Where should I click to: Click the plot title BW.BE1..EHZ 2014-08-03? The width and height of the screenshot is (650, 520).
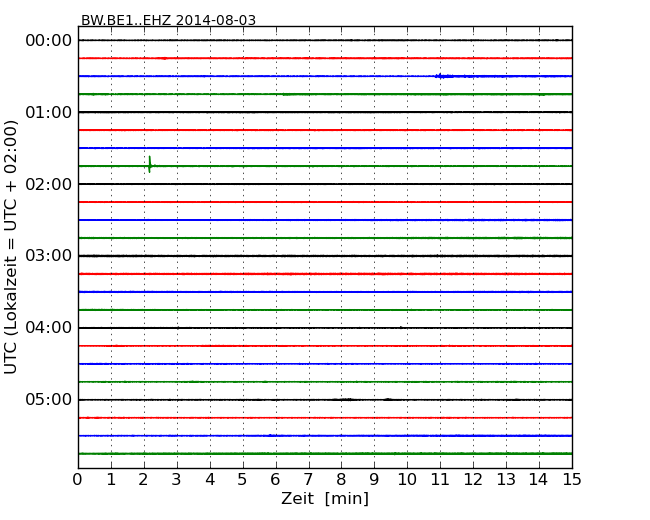coord(168,20)
